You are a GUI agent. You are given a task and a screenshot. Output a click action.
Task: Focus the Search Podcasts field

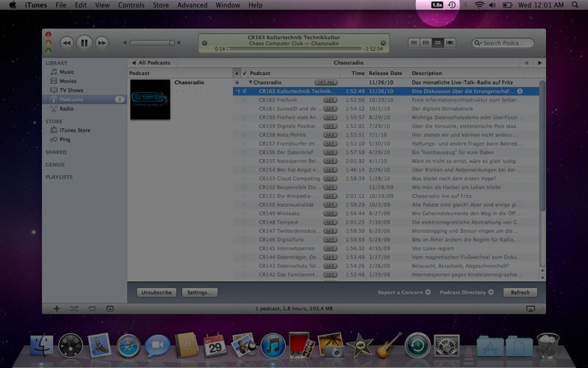(x=503, y=43)
